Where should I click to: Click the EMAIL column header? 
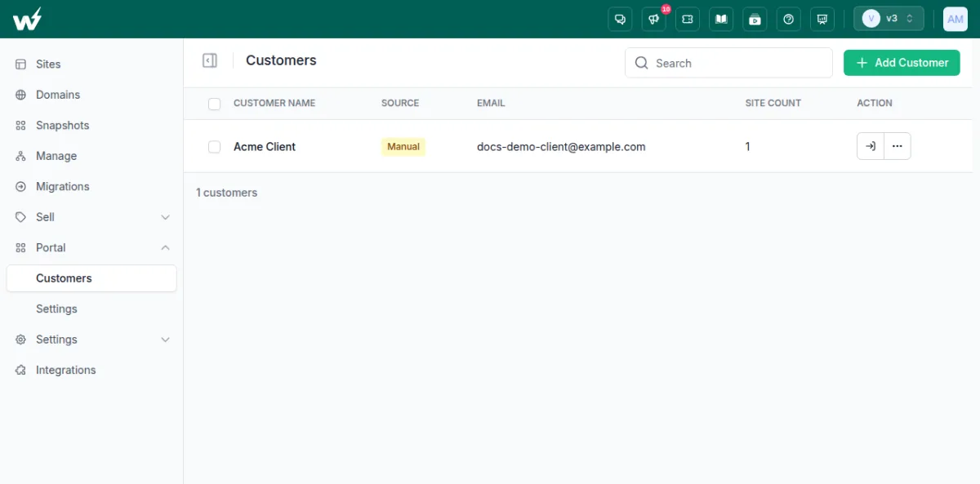tap(491, 103)
